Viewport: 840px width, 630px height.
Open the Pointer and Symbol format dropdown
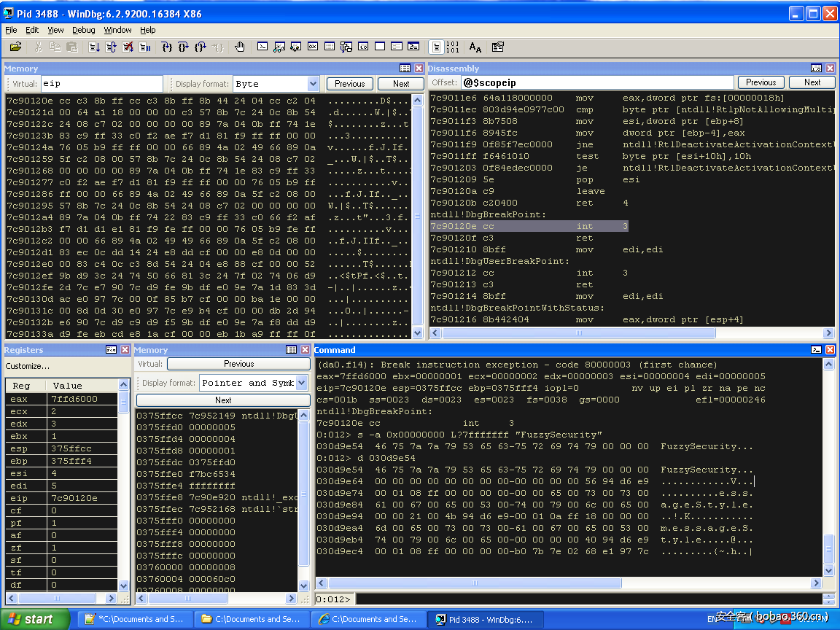(303, 383)
